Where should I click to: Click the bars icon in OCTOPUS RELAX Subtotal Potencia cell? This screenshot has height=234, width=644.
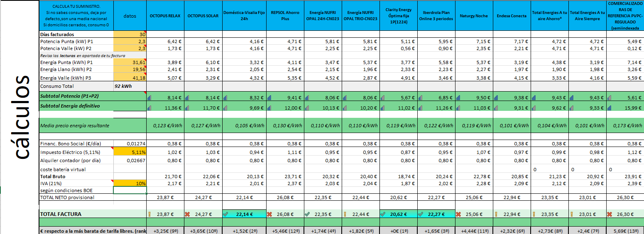[x=149, y=98]
